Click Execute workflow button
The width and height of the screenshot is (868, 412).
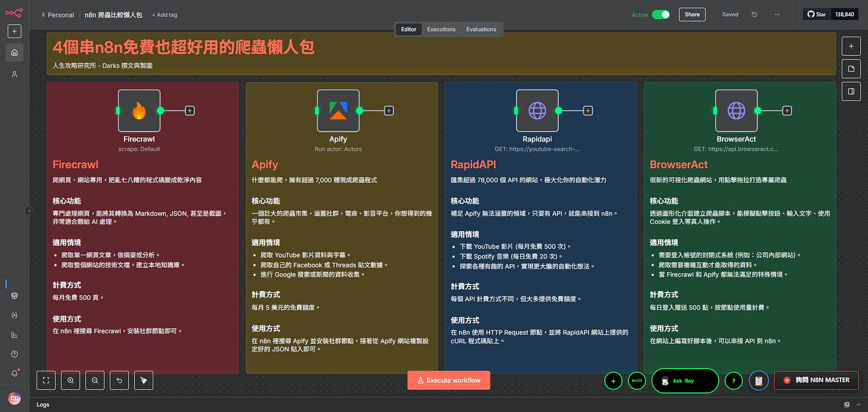click(x=448, y=380)
